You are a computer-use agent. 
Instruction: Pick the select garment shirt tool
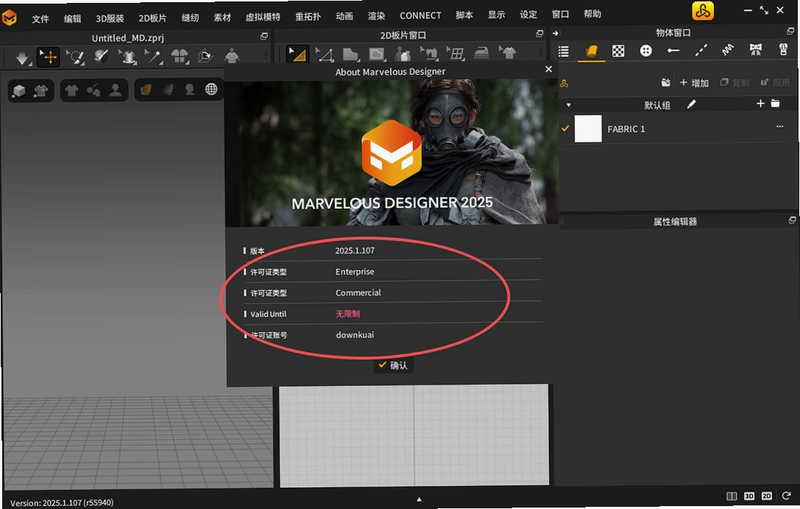(x=128, y=57)
